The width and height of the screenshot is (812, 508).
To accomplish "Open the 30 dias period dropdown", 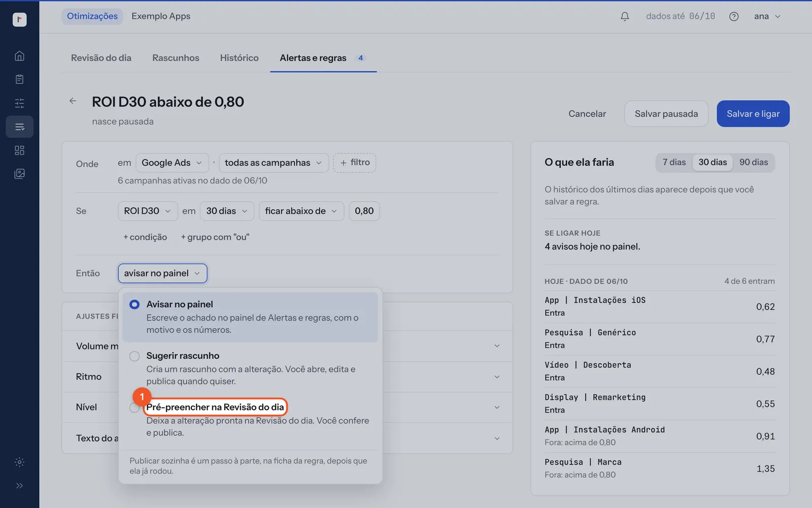I will point(227,211).
